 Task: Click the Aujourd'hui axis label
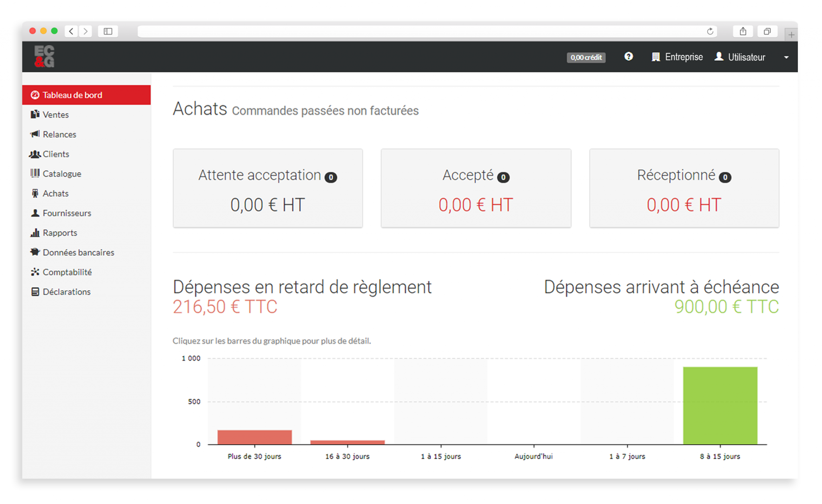tap(534, 456)
